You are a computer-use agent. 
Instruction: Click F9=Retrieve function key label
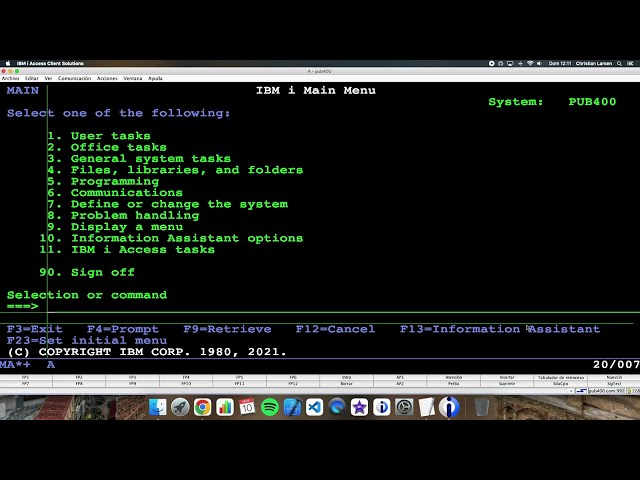[227, 329]
